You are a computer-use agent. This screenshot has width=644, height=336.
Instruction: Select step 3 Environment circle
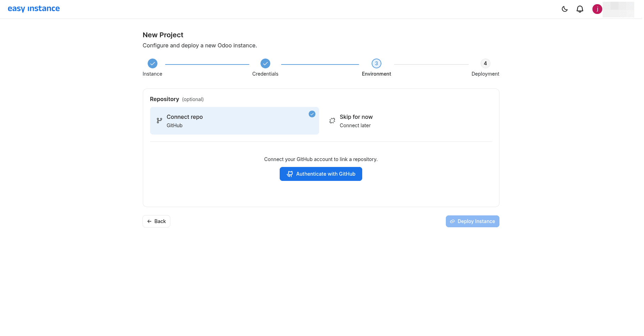click(x=377, y=63)
